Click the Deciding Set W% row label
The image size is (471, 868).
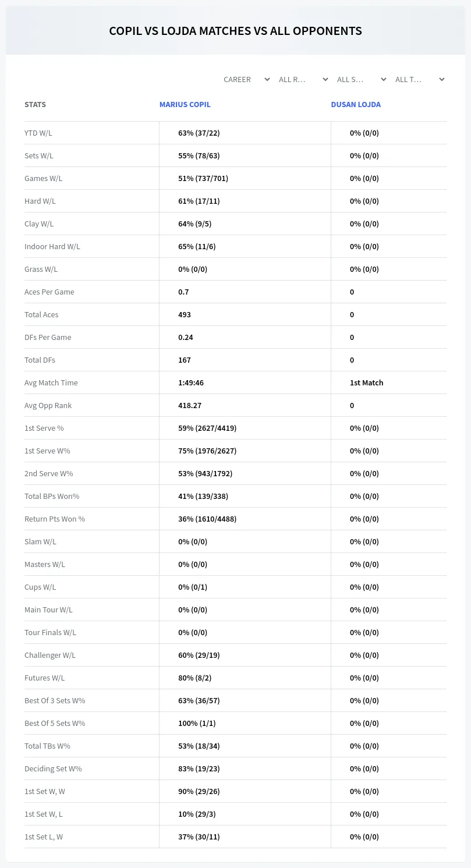click(53, 768)
